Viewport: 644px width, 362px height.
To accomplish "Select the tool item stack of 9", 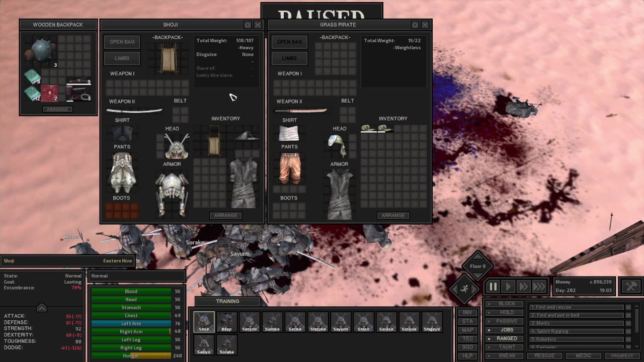I will (x=78, y=81).
